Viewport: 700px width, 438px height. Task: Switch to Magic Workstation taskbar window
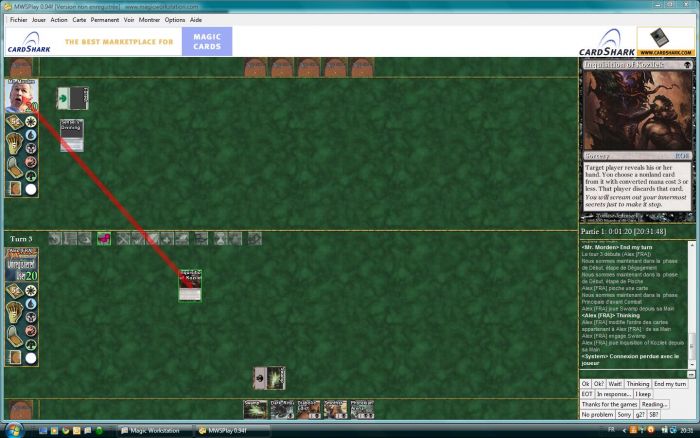pyautogui.click(x=154, y=431)
